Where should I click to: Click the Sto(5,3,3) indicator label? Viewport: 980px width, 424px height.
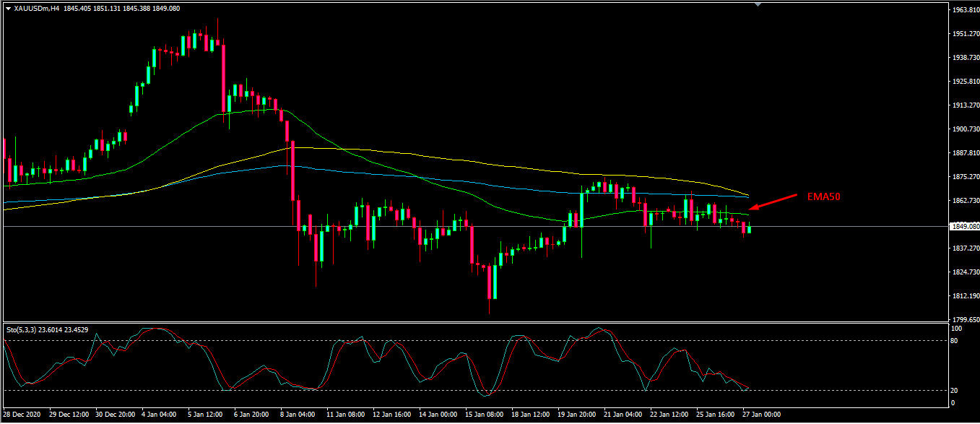[22, 329]
